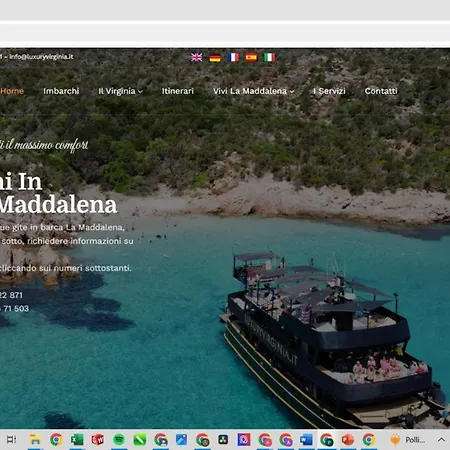
Task: Open PowerPoint from the taskbar
Action: tap(348, 440)
